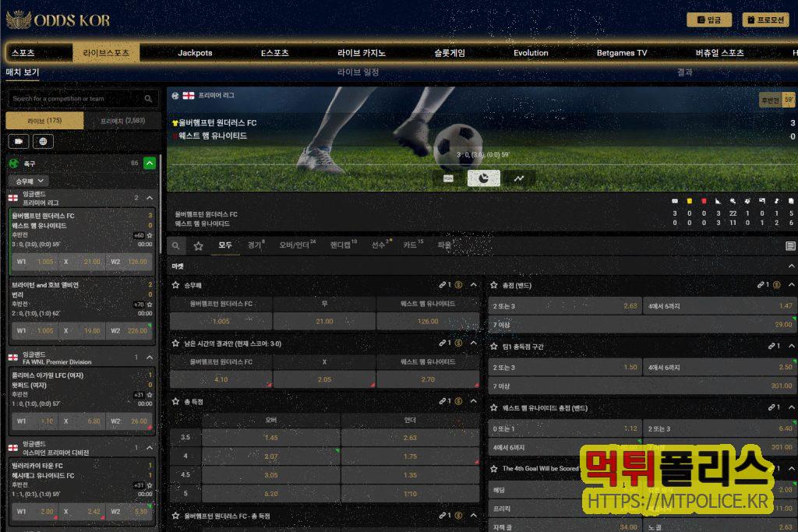This screenshot has height=532, width=798.
Task: Star the 승무패 market
Action: [175, 285]
